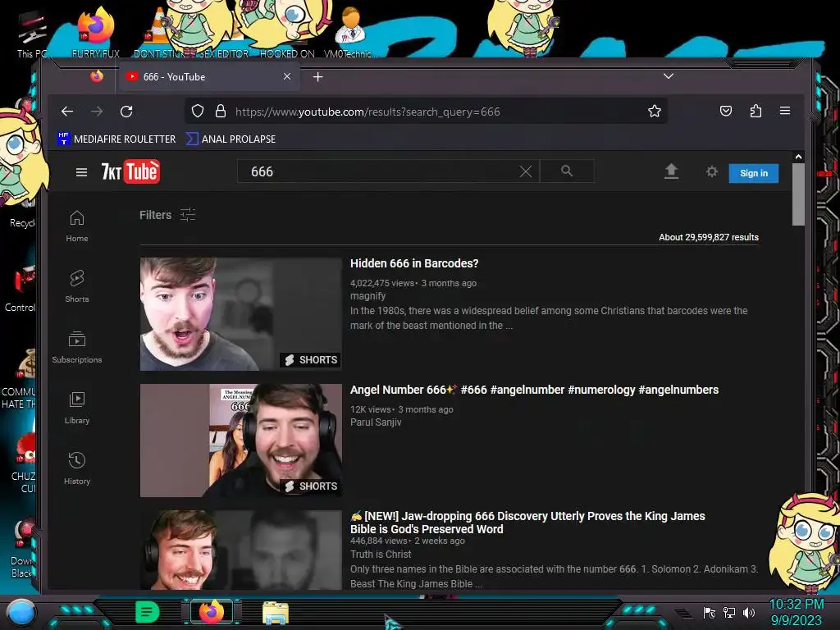Screen dimensions: 840x630
Task: Click the page vertical scrollbar thumb
Action: (798, 194)
